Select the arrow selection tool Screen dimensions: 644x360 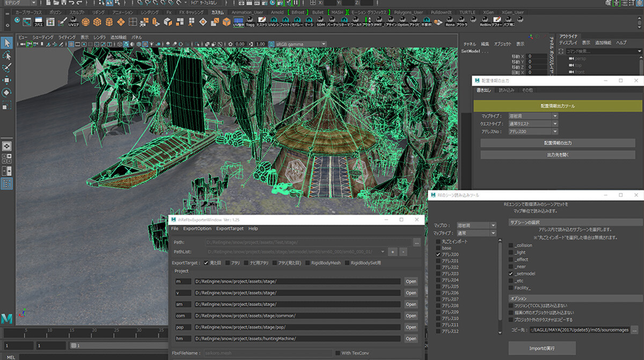click(x=7, y=42)
